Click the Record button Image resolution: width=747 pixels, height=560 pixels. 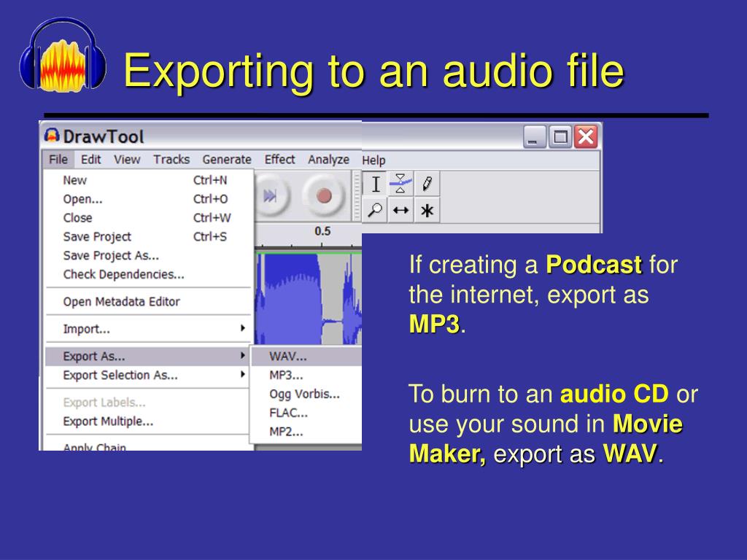click(x=324, y=195)
